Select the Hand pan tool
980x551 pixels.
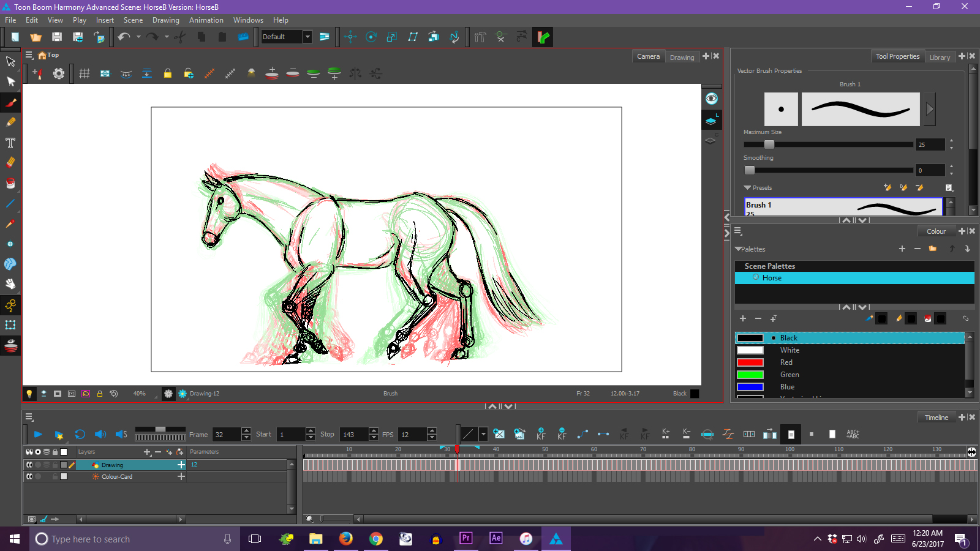pyautogui.click(x=10, y=284)
